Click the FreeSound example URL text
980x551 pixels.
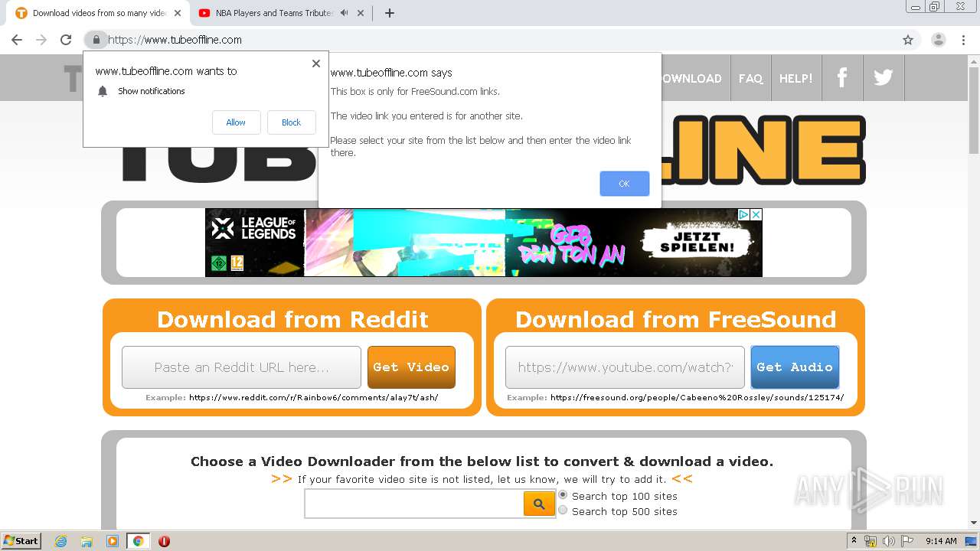click(x=697, y=398)
